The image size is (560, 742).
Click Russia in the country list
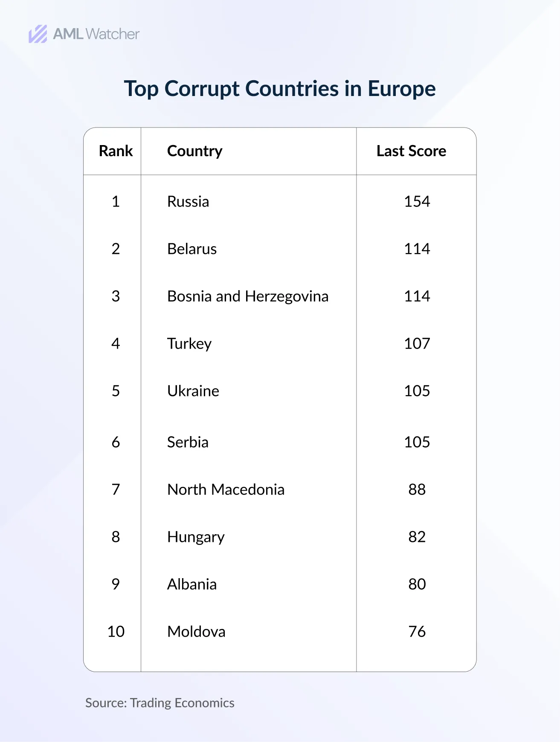coord(188,201)
